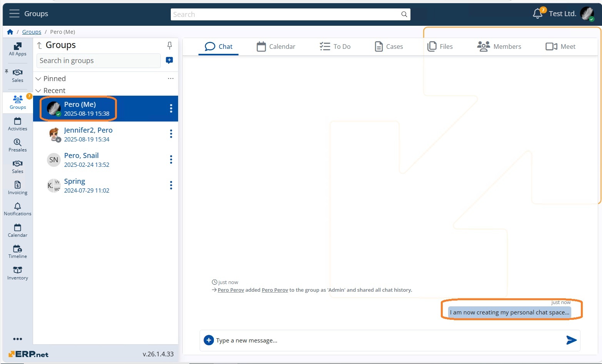
Task: Open Calendar in left sidebar
Action: point(18,231)
